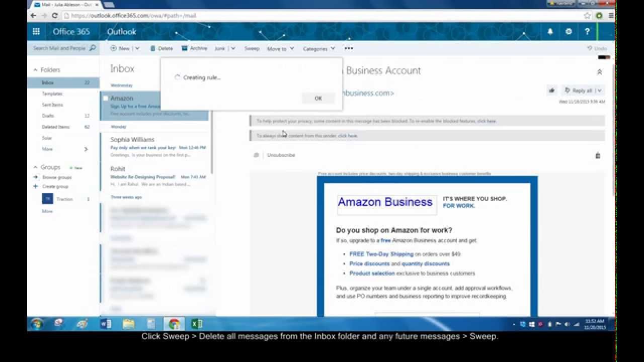
Task: Open the Windows Start button
Action: pos(36,324)
